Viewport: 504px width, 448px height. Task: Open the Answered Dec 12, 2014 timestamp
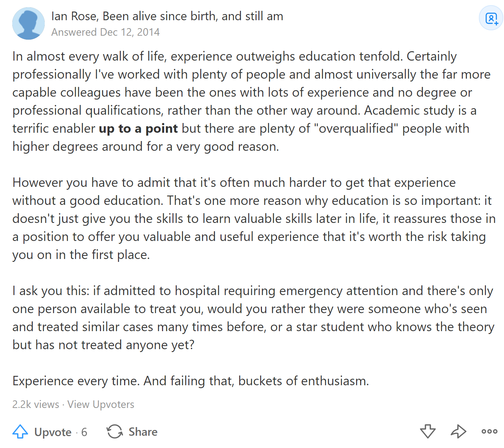point(105,32)
